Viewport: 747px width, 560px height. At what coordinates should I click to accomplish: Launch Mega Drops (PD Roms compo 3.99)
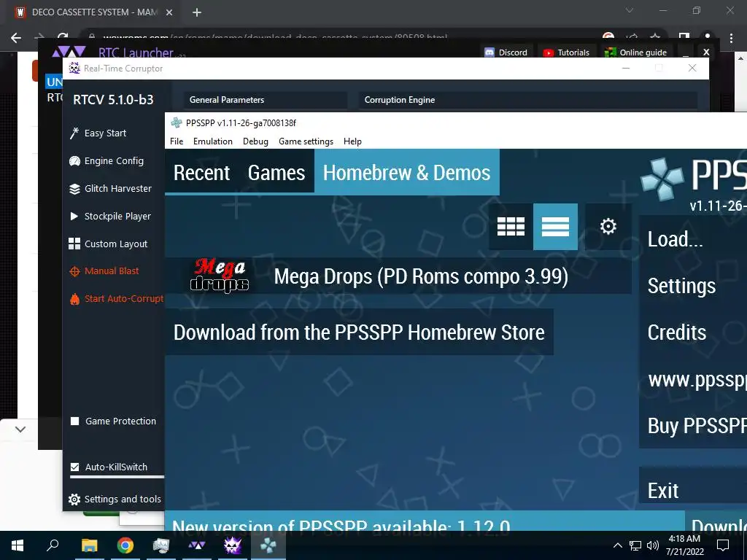click(x=398, y=276)
